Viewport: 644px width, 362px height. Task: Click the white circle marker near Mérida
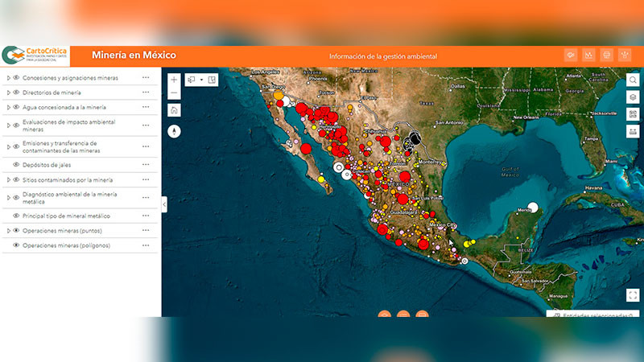click(533, 208)
